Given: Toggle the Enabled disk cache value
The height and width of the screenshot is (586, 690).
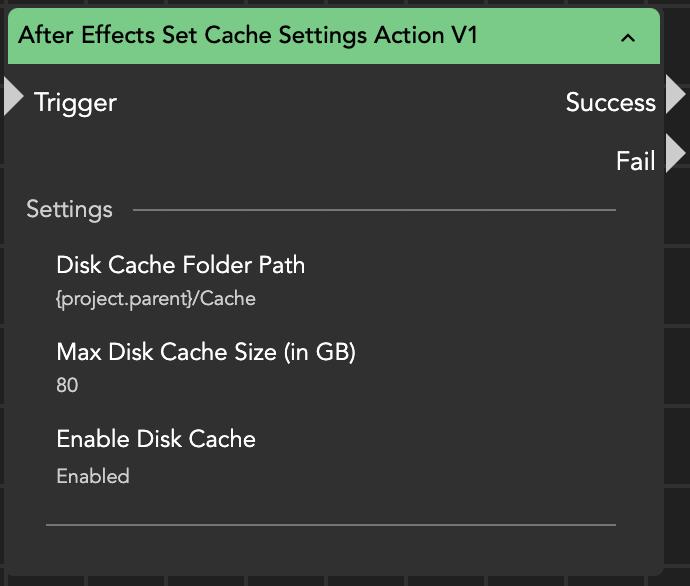Looking at the screenshot, I should click(93, 476).
